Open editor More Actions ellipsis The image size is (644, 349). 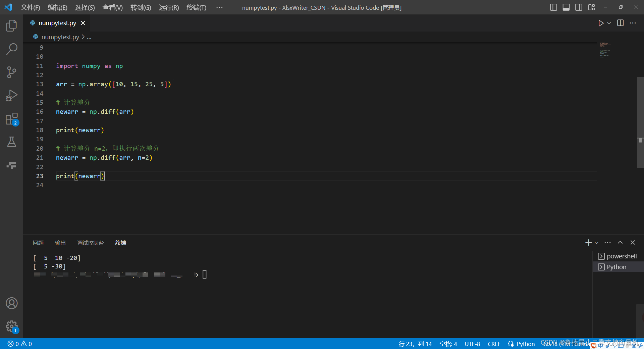point(633,23)
